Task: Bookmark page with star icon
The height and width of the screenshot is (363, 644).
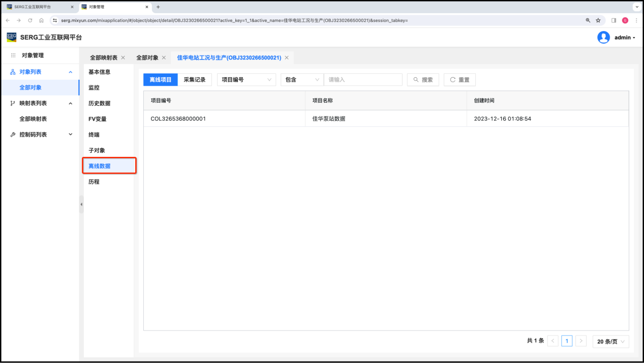Action: point(598,20)
